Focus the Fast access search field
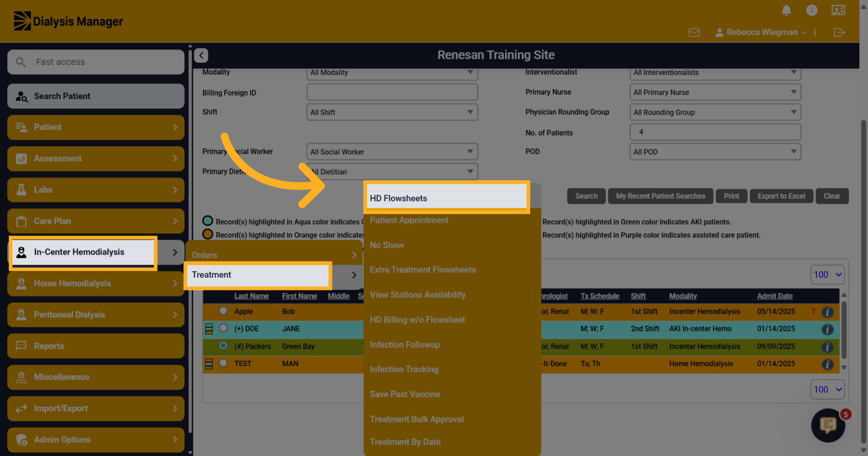The image size is (868, 456). pyautogui.click(x=96, y=62)
